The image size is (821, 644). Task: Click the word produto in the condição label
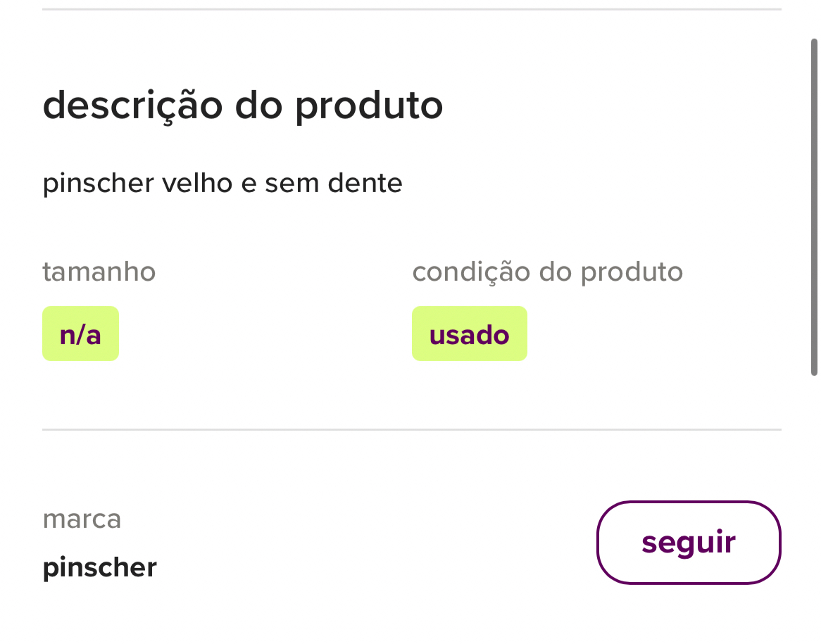coord(632,273)
